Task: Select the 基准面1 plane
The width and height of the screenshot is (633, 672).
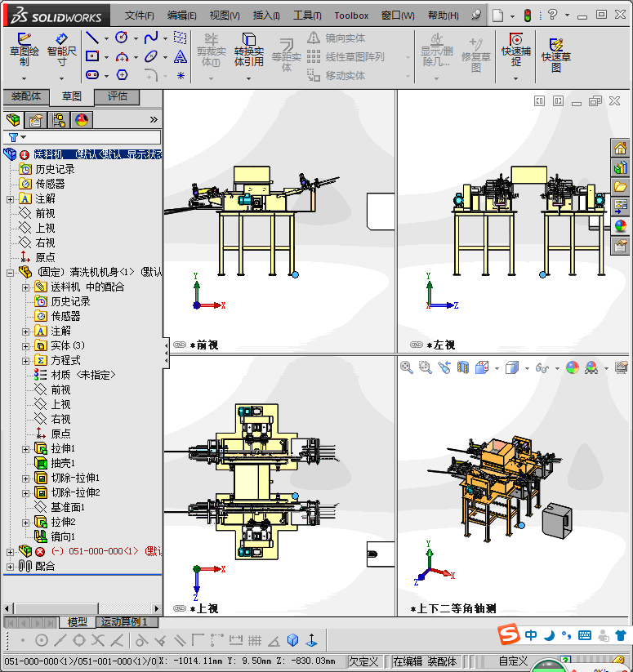Action: click(60, 507)
